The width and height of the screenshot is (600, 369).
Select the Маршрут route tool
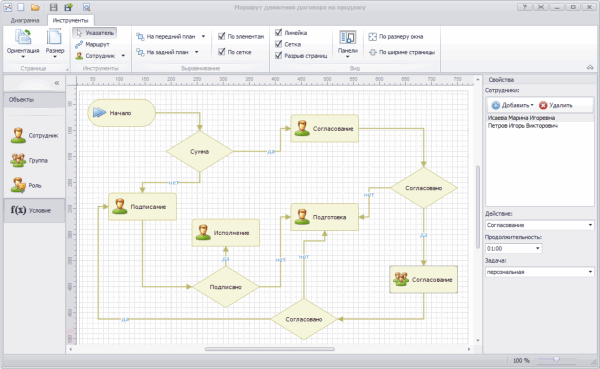click(x=92, y=44)
